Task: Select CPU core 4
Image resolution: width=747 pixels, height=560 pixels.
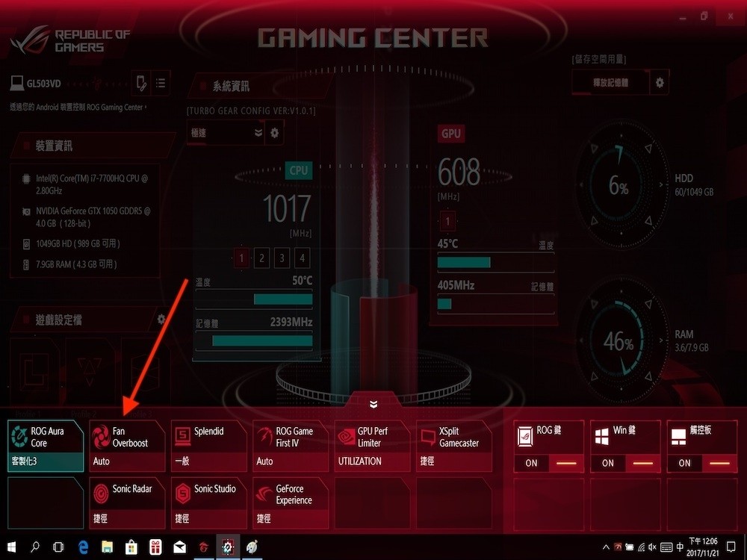Action: tap(302, 258)
